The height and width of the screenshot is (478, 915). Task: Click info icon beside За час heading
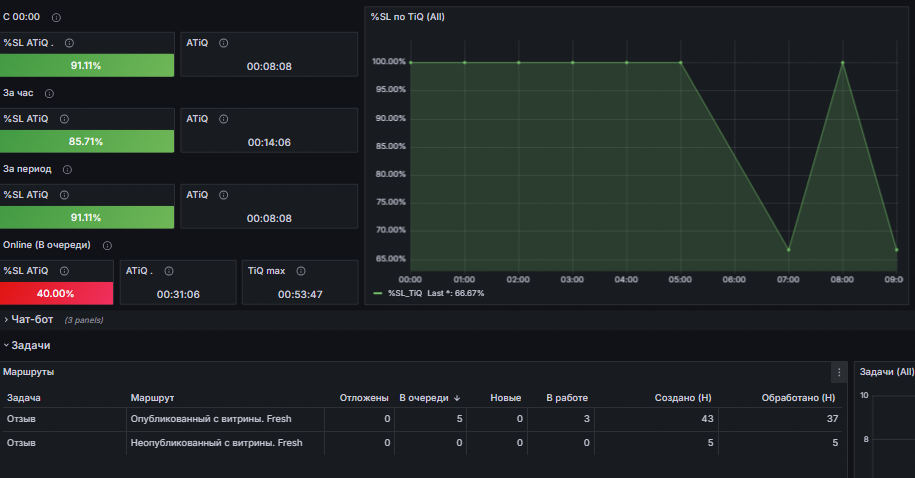click(50, 93)
